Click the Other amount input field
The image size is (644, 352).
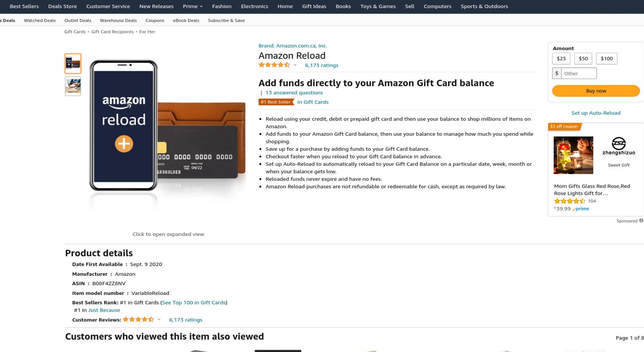tap(579, 73)
